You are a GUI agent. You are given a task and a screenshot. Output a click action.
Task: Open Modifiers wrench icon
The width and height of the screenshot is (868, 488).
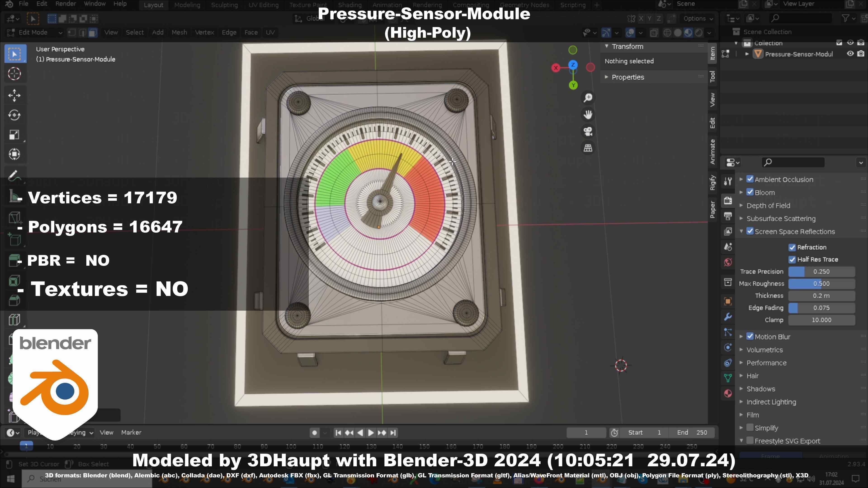(728, 317)
